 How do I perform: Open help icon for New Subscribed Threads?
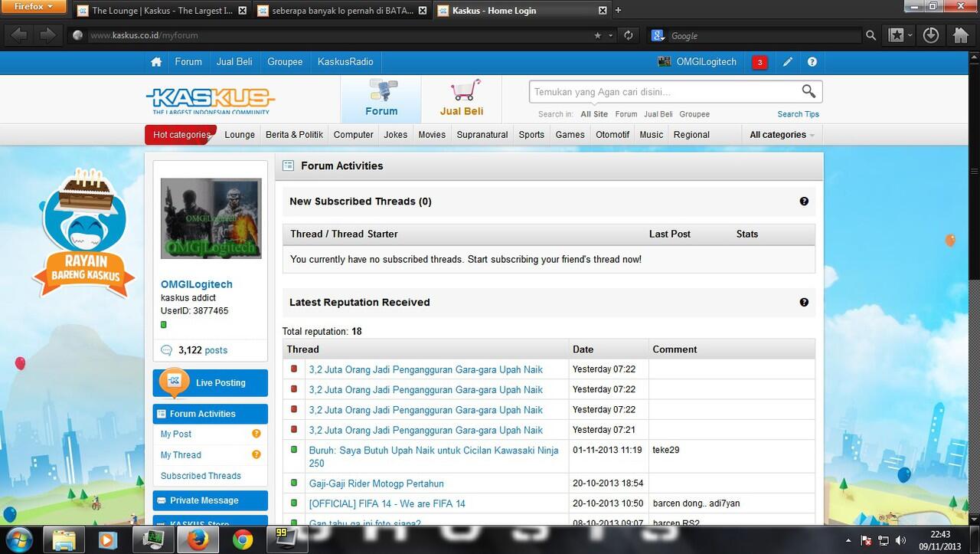click(x=804, y=202)
